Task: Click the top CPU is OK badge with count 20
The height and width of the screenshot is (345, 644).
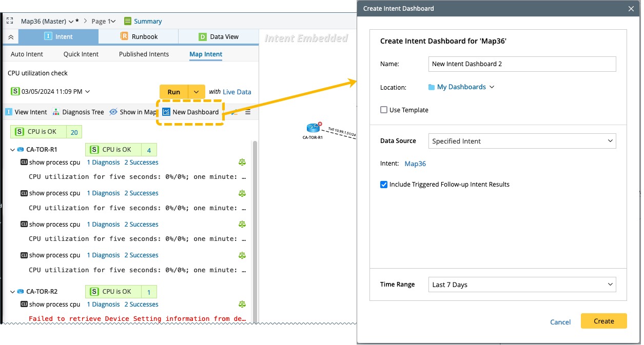Action: (x=46, y=132)
